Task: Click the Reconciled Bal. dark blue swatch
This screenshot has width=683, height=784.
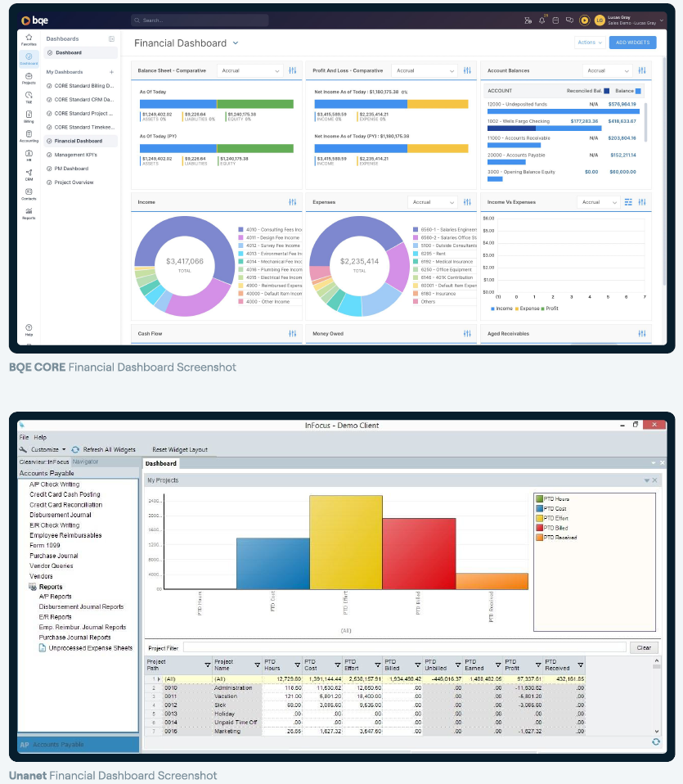Action: click(x=607, y=91)
